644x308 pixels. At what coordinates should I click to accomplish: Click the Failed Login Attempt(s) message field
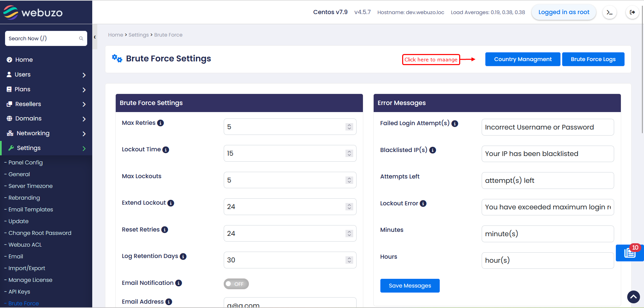tap(547, 127)
